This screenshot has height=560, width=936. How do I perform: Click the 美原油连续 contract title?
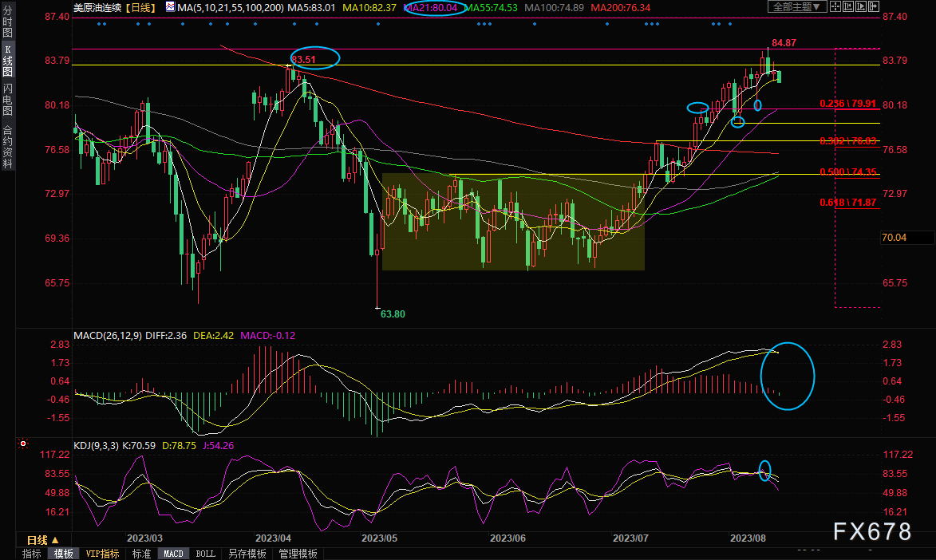click(x=97, y=8)
